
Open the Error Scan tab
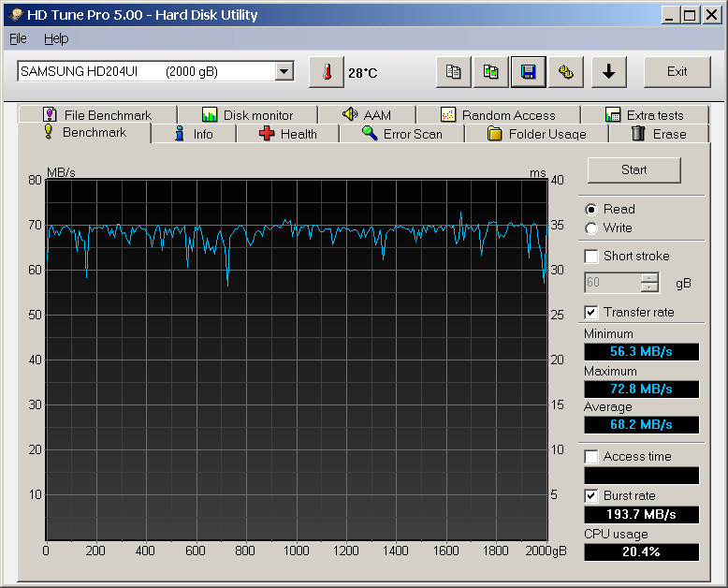click(x=402, y=134)
